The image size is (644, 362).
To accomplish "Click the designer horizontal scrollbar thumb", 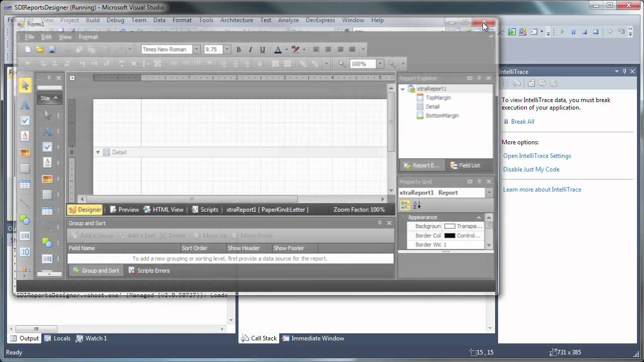I will pyautogui.click(x=192, y=199).
